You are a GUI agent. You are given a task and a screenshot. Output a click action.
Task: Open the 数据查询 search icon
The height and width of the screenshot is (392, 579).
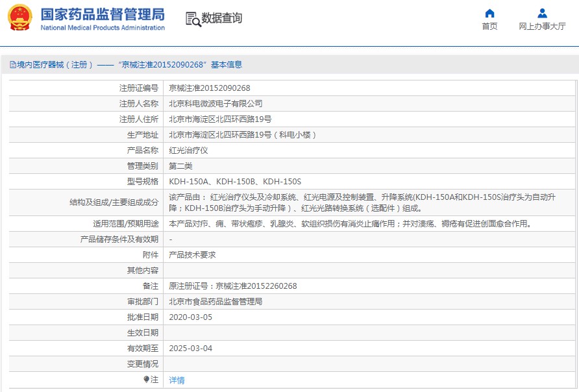(x=193, y=19)
